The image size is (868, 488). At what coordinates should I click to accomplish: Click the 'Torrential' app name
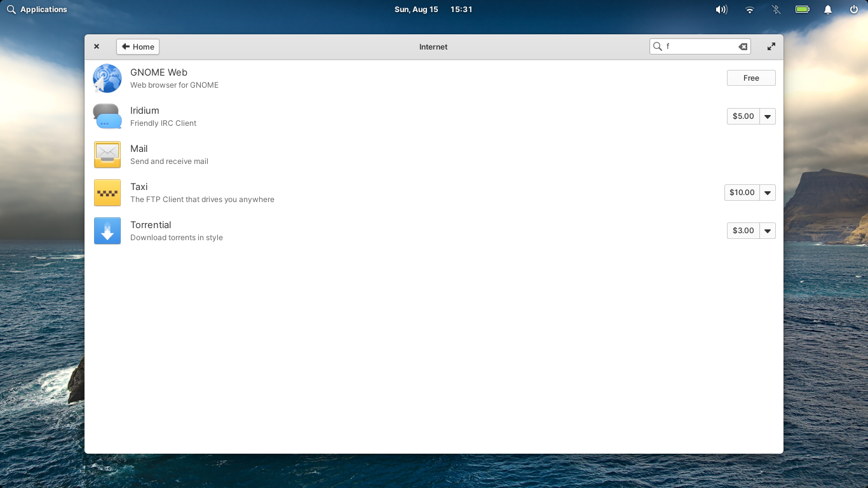pyautogui.click(x=151, y=225)
